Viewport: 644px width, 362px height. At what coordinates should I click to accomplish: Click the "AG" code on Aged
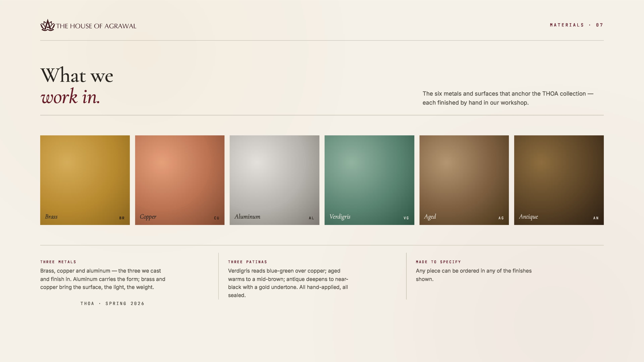(501, 218)
